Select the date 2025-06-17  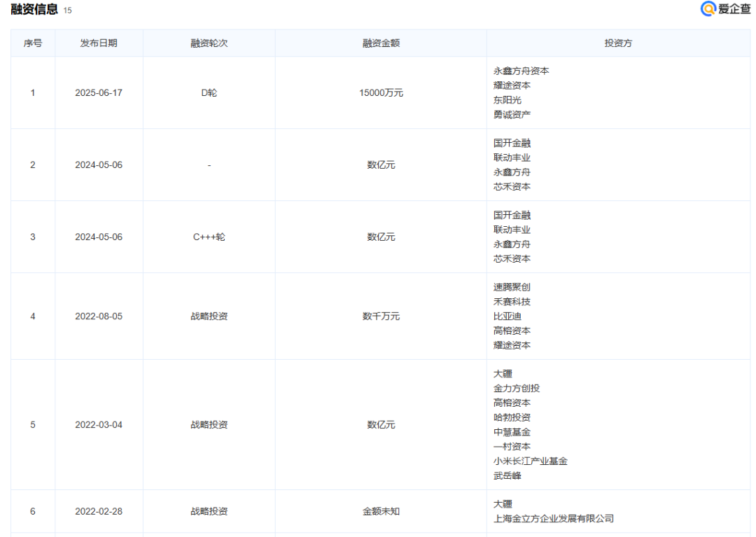click(x=99, y=92)
